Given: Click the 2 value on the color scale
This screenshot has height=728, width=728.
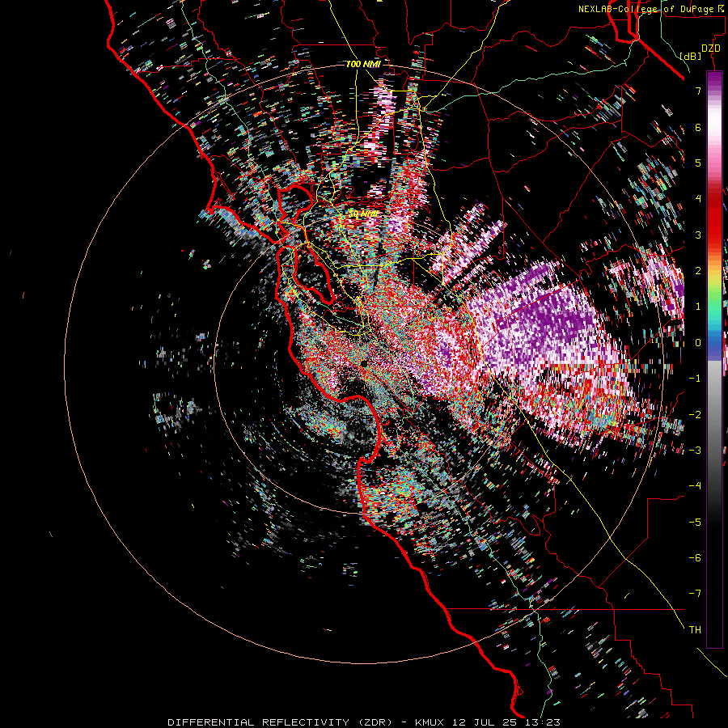Looking at the screenshot, I should click(x=698, y=271).
